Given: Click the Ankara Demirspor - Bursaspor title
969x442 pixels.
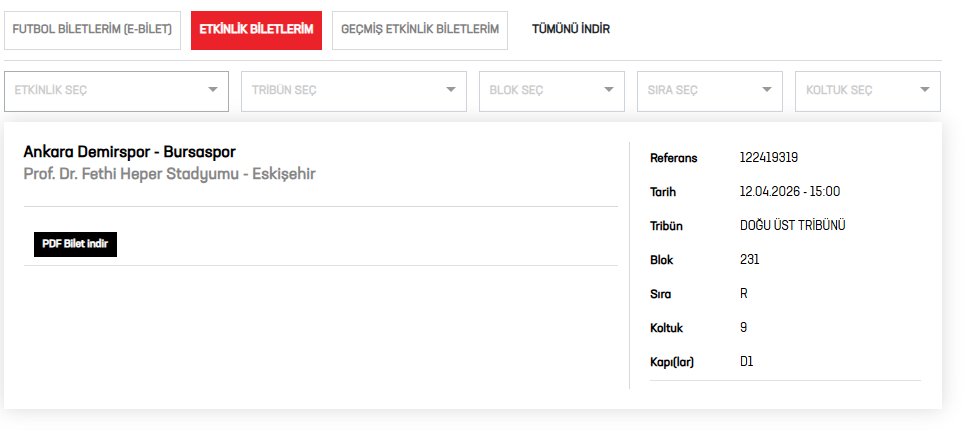Looking at the screenshot, I should click(x=130, y=152).
